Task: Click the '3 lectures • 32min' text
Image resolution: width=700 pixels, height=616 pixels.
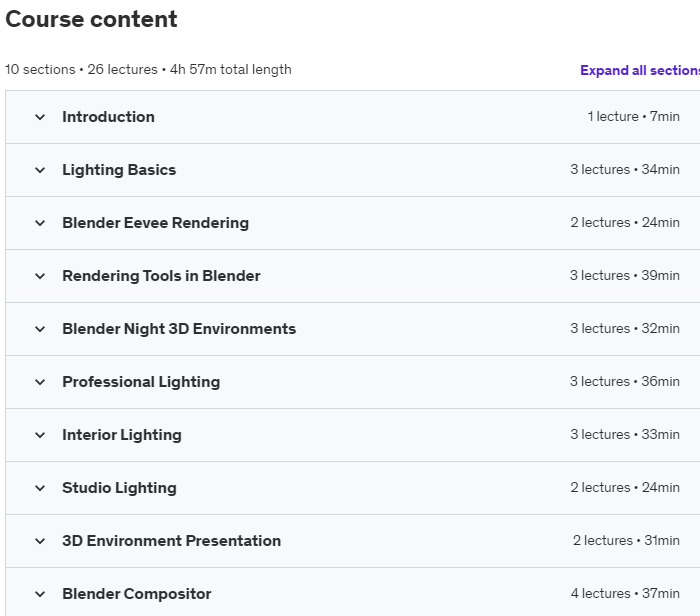Action: click(x=625, y=329)
